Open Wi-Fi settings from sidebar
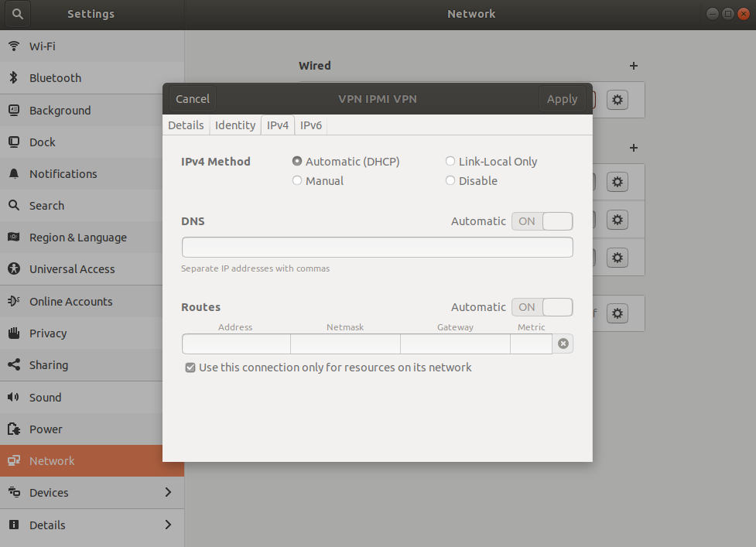The image size is (756, 547). (43, 46)
